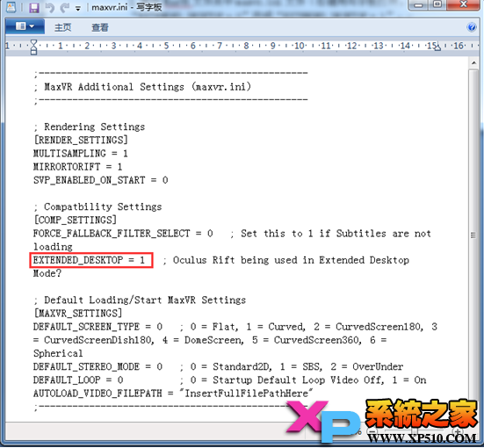Screen dimensions: 484x448
Task: Click the zoom in plus button
Action: point(458,431)
